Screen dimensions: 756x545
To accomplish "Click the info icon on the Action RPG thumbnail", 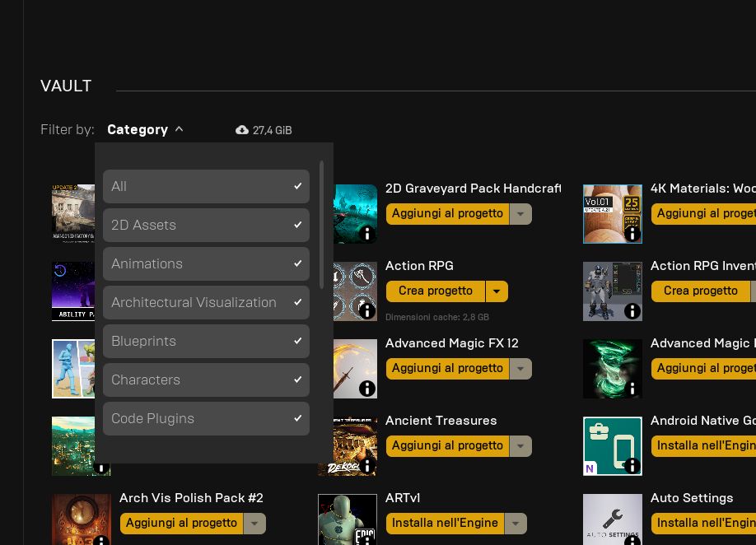I will coord(366,310).
